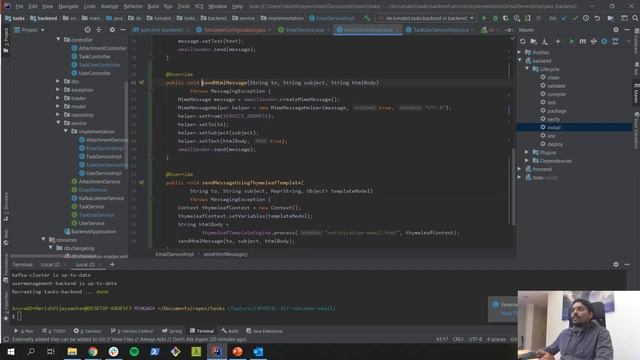Open Search Everywhere magnifier in the toolbar
The image size is (640, 360).
[635, 18]
